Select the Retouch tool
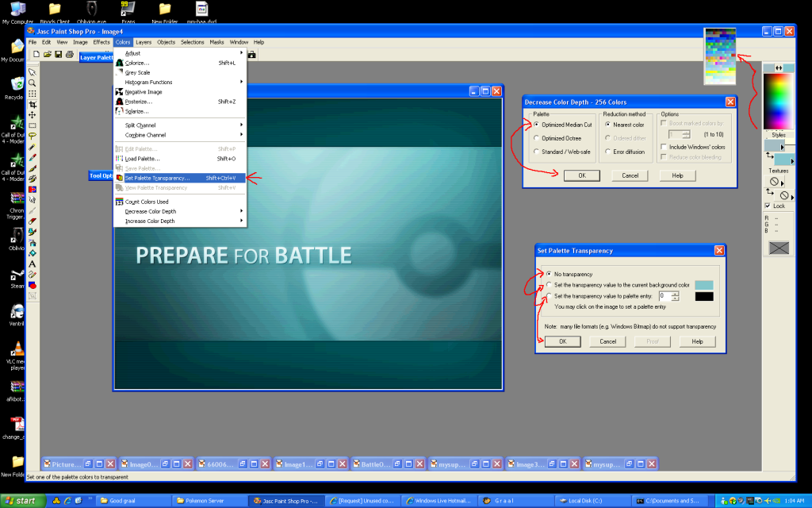 (32, 200)
